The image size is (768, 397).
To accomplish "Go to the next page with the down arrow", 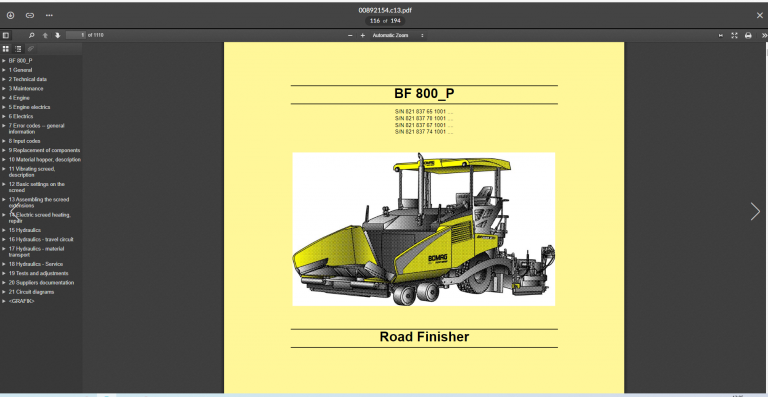I will [57, 35].
